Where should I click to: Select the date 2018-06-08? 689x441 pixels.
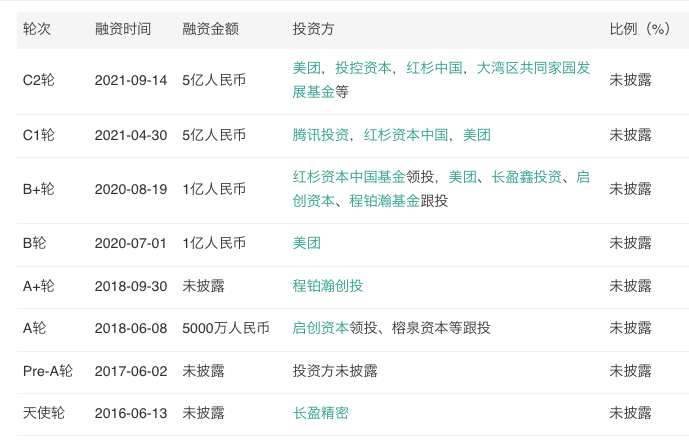tap(131, 328)
